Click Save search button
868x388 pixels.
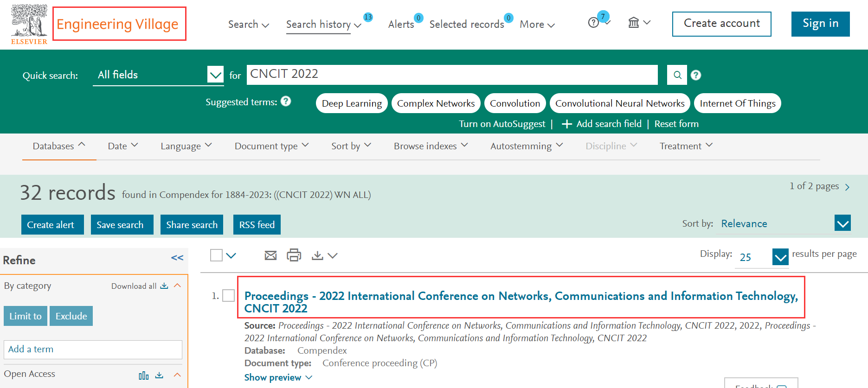[x=122, y=224]
